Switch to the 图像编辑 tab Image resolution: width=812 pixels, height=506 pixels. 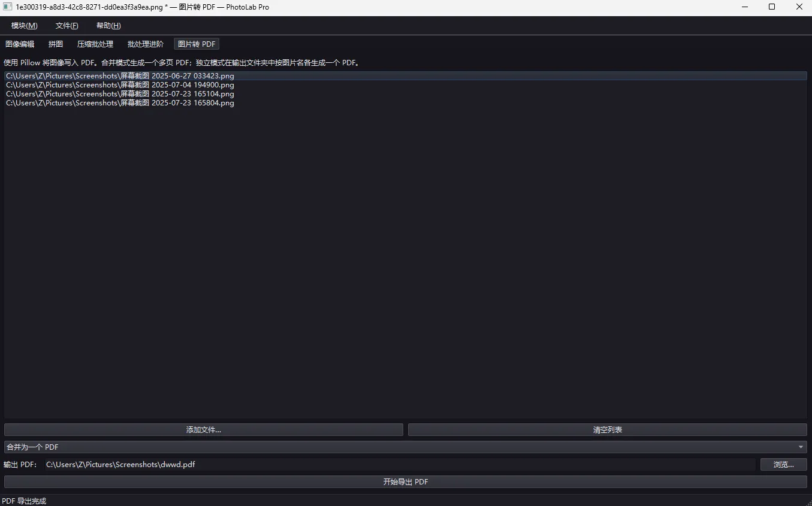(x=20, y=44)
